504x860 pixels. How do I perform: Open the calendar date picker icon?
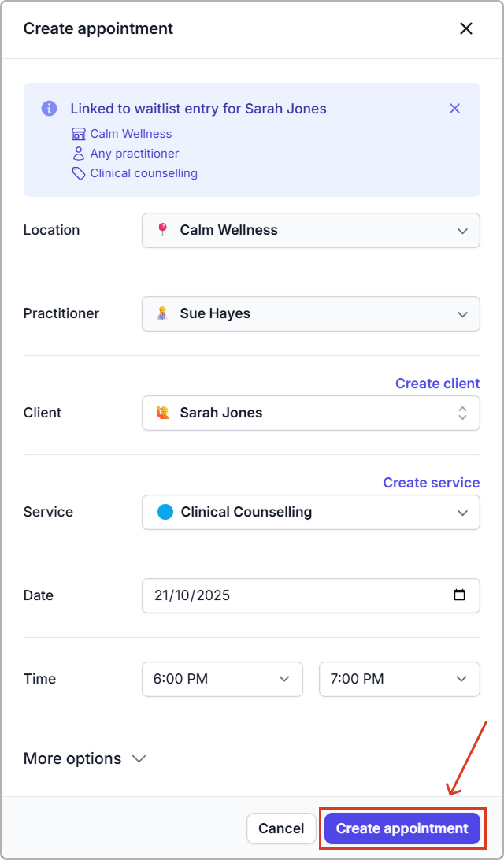460,595
